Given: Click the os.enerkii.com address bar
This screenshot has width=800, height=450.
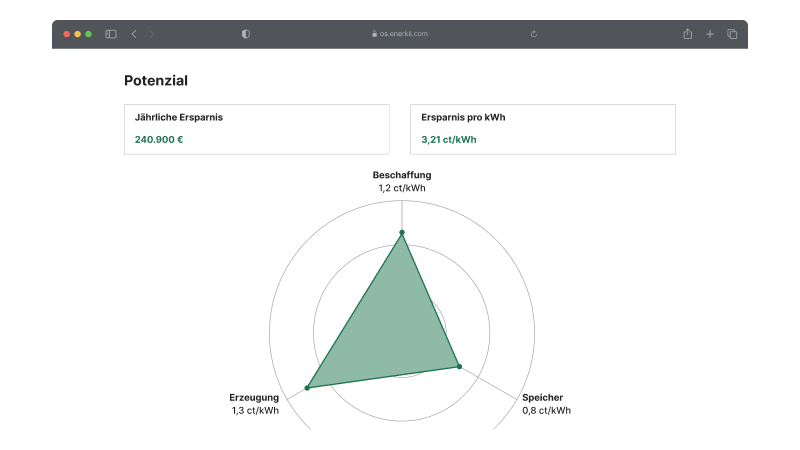Looking at the screenshot, I should [x=400, y=34].
